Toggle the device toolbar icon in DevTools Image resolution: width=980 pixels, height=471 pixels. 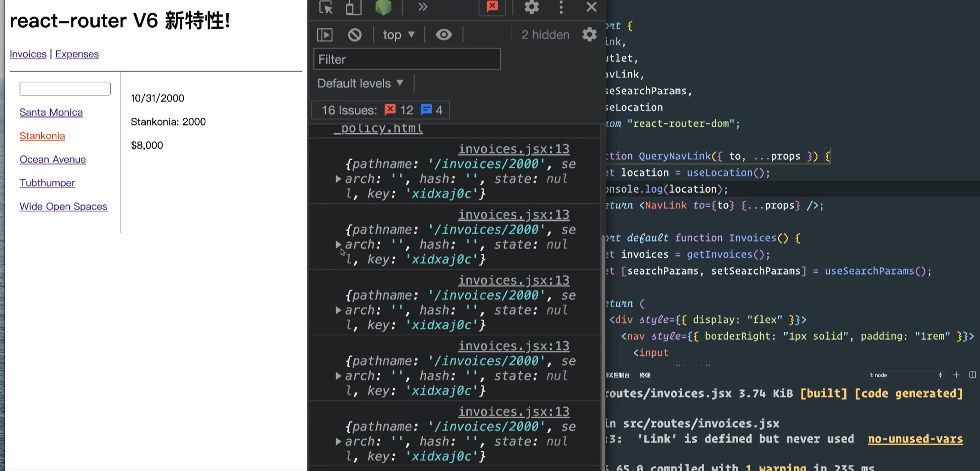[353, 7]
